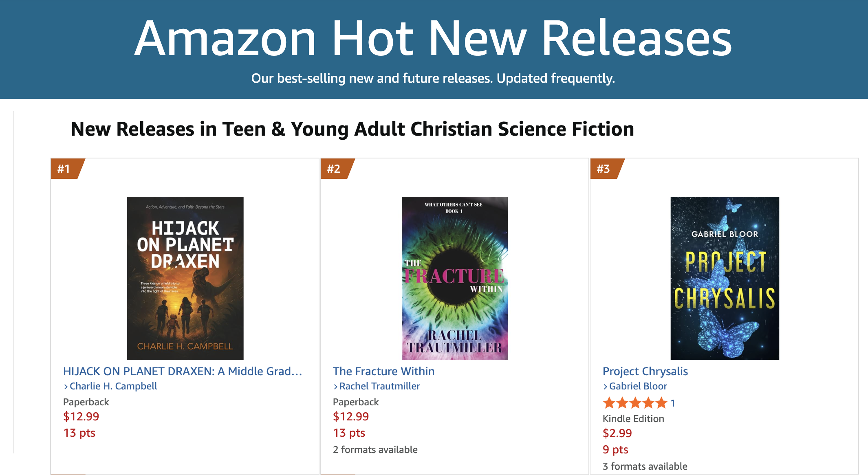
Task: Open the Project Chrysalis title link
Action: click(x=645, y=371)
